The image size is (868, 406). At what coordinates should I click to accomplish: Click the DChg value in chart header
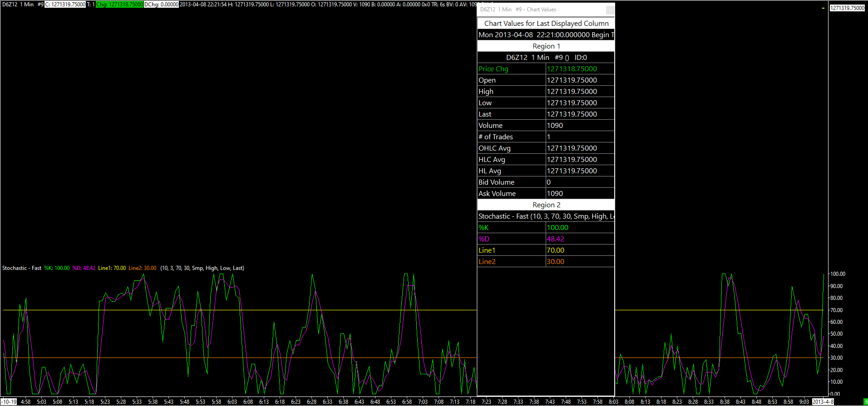pyautogui.click(x=162, y=5)
